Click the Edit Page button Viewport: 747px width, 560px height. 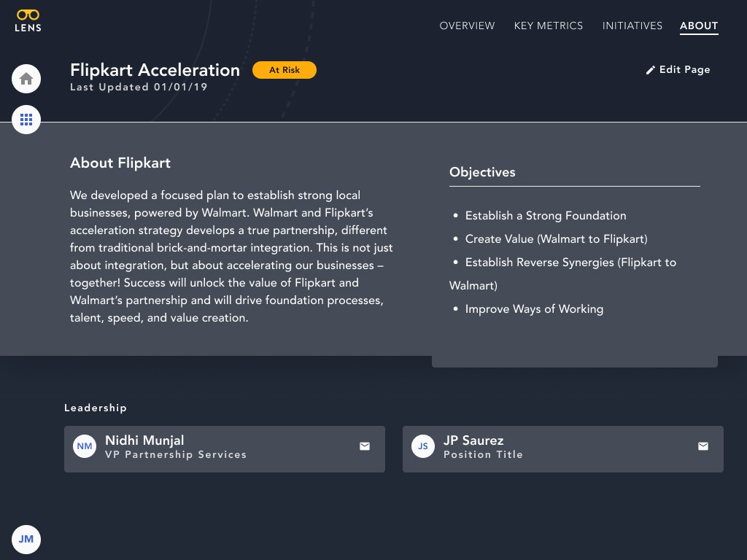point(678,69)
